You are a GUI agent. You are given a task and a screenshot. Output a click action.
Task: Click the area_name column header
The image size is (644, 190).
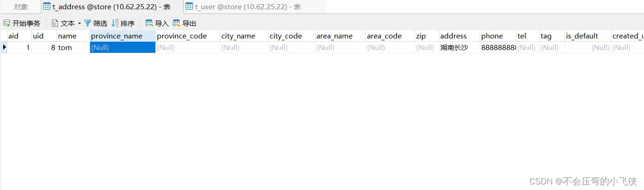[341, 36]
